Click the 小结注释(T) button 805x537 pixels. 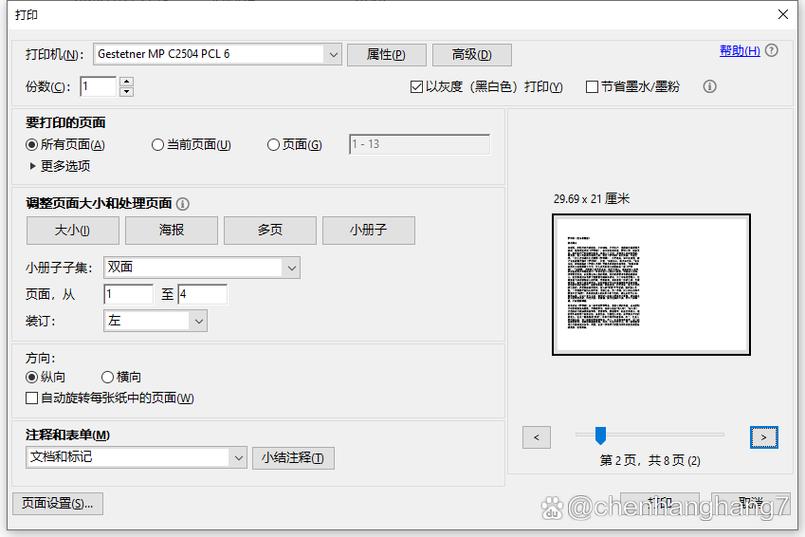[x=293, y=458]
